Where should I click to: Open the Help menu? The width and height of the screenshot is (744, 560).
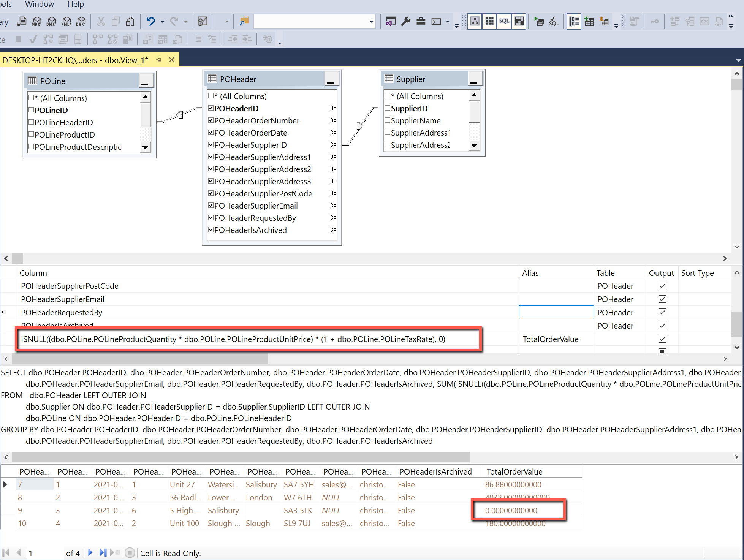pyautogui.click(x=75, y=5)
